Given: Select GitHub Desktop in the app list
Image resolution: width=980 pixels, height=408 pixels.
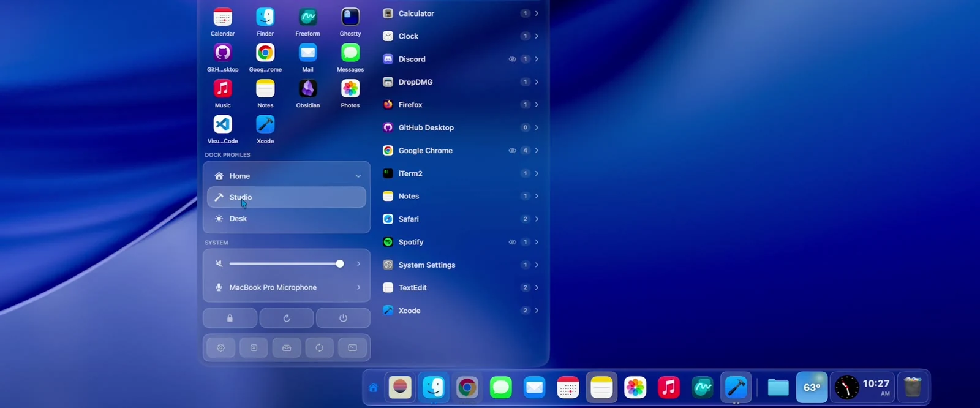Looking at the screenshot, I should pyautogui.click(x=461, y=127).
